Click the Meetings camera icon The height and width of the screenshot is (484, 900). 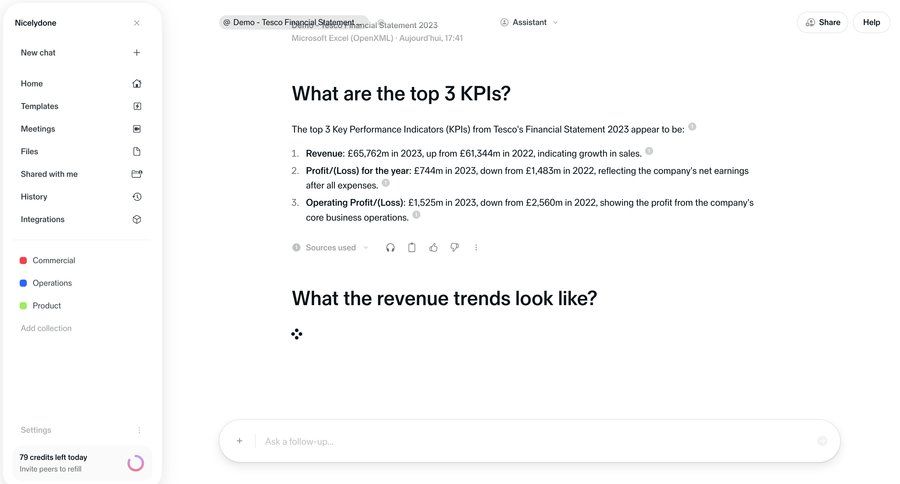[137, 129]
